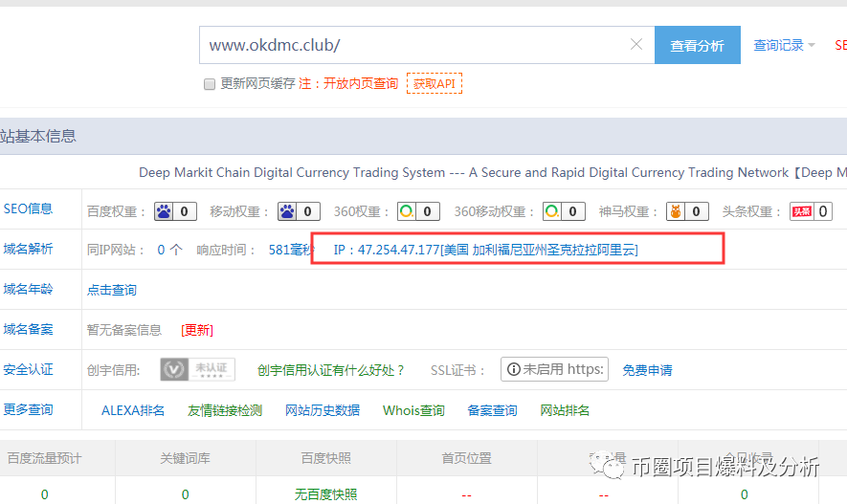847x504 pixels.
Task: Open the 备案查询 link
Action: (492, 410)
